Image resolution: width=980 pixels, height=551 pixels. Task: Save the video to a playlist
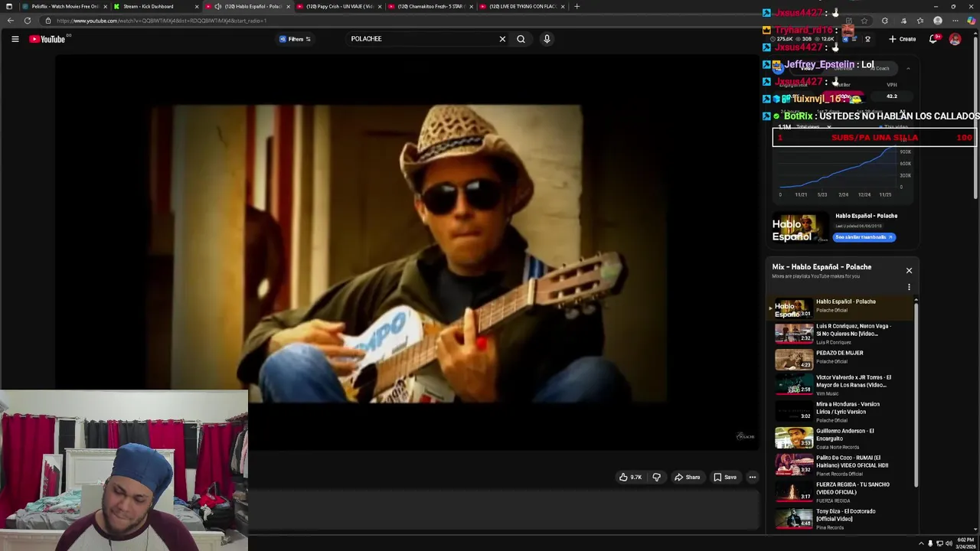[725, 478]
